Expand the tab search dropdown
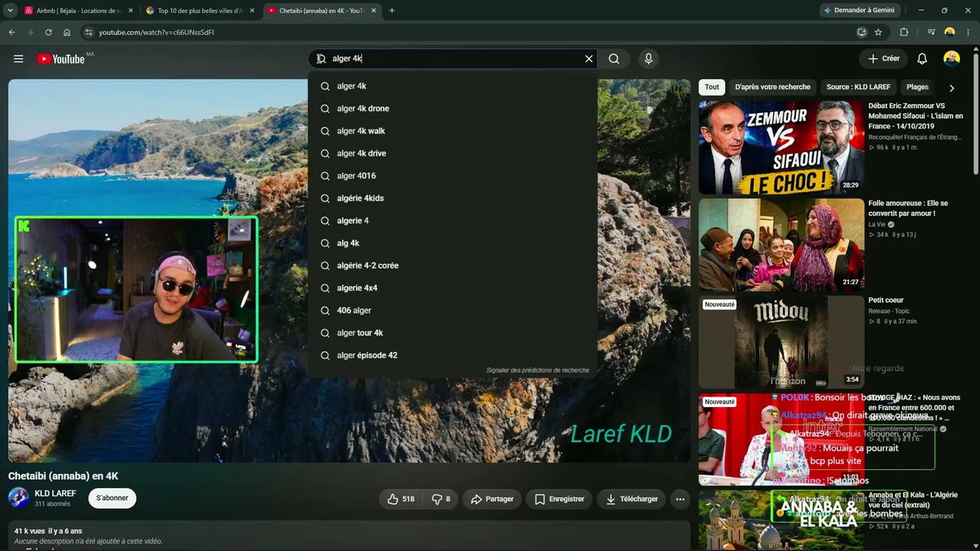This screenshot has width=980, height=551. 10,11
